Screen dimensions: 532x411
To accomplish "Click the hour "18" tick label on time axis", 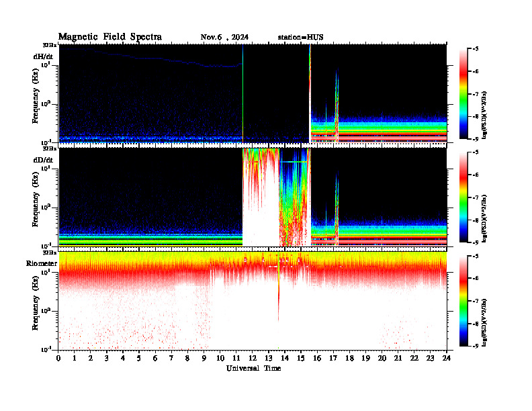I will point(349,359).
